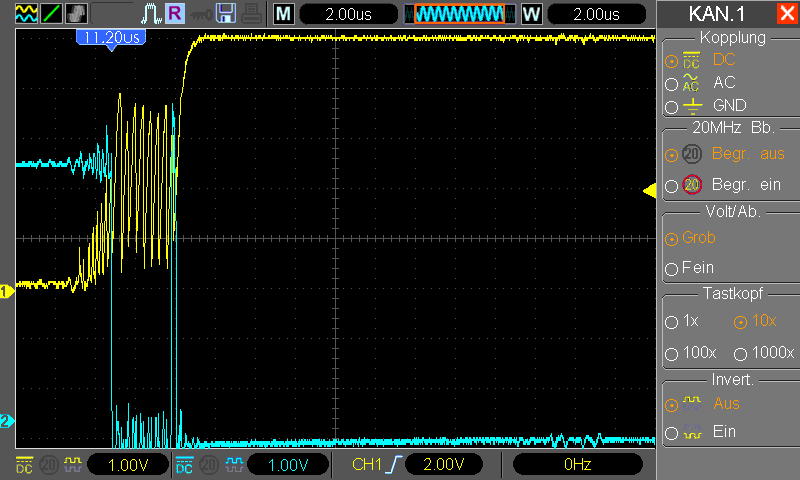Click the pulse waveform icon in toolbar

pos(151,13)
